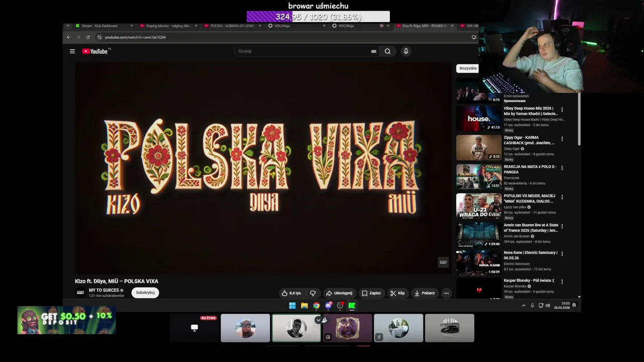644x362 pixels.
Task: Open Nova Kane Electric Sanctuary video title
Action: pyautogui.click(x=530, y=255)
